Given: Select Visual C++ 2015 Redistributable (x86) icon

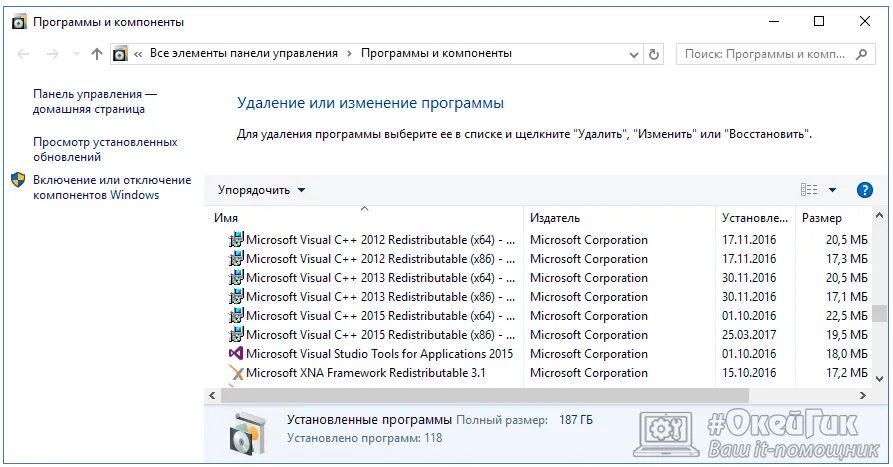Looking at the screenshot, I should click(x=236, y=335).
